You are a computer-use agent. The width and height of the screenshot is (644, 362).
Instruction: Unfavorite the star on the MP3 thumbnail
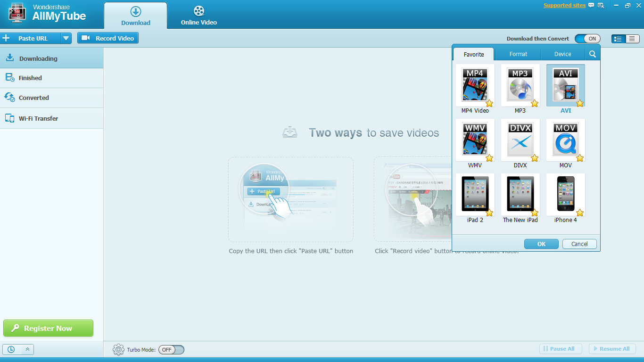coord(535,103)
